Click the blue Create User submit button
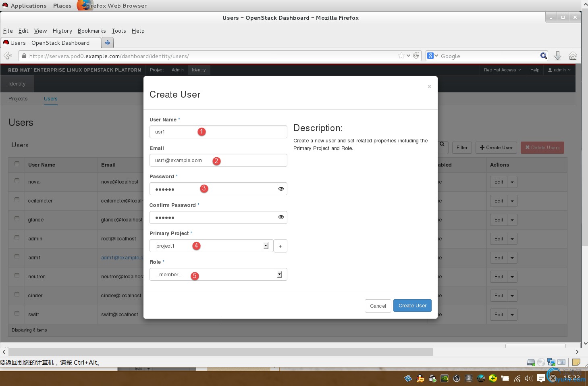The height and width of the screenshot is (386, 588). tap(412, 306)
